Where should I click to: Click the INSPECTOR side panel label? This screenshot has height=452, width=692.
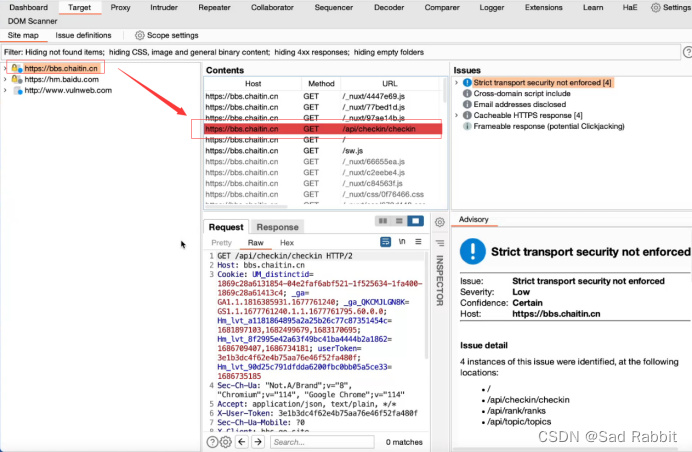pyautogui.click(x=440, y=281)
